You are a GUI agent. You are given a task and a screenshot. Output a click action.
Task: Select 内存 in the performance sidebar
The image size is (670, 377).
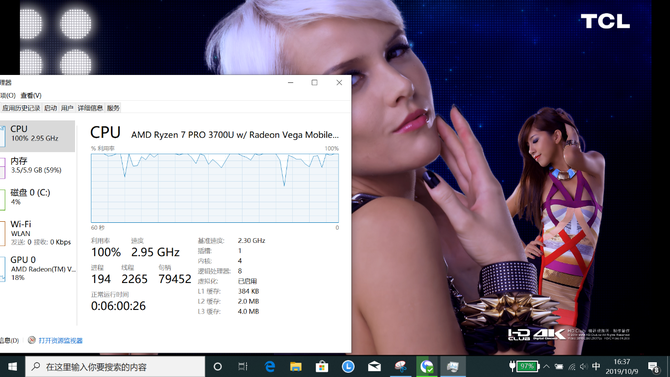[x=38, y=165]
